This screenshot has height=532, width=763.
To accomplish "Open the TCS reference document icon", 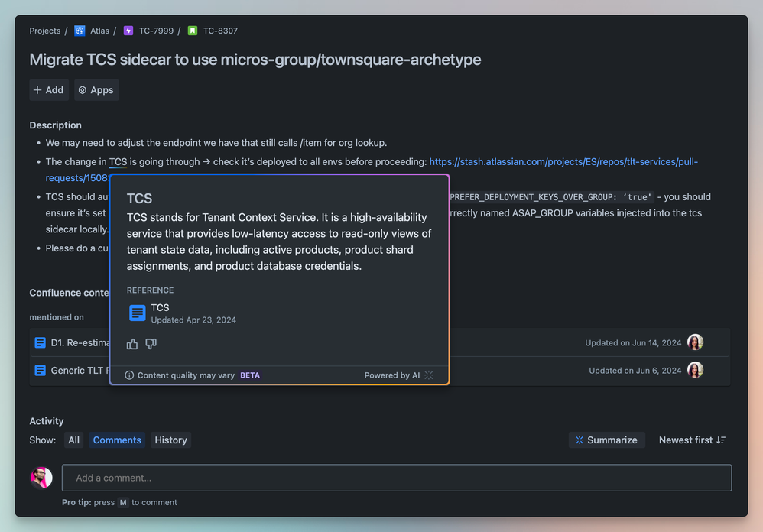I will point(137,313).
